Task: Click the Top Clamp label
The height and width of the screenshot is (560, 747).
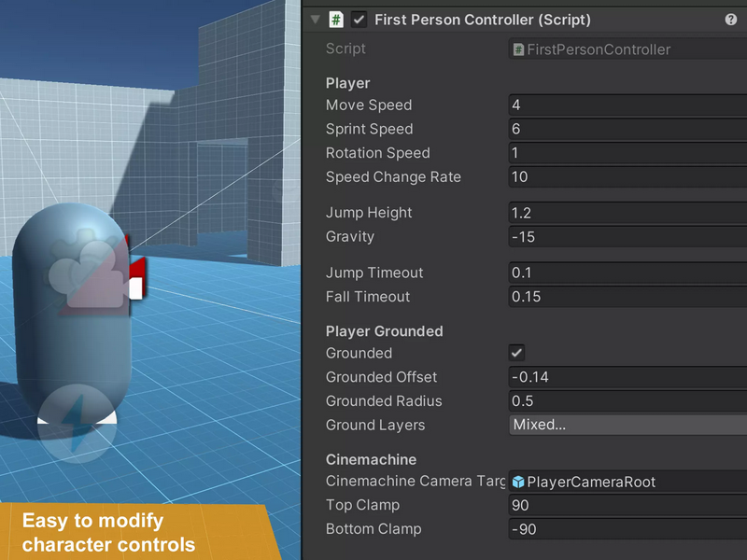Action: point(362,505)
